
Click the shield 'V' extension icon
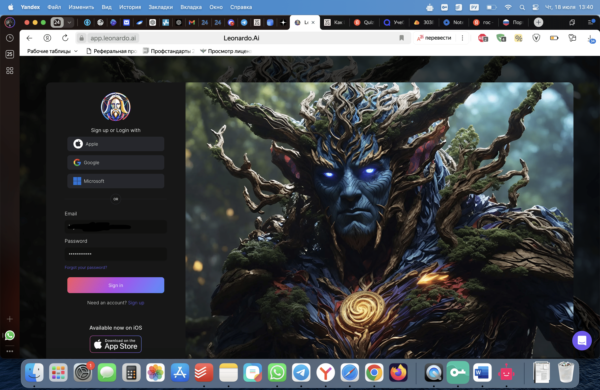coord(536,38)
